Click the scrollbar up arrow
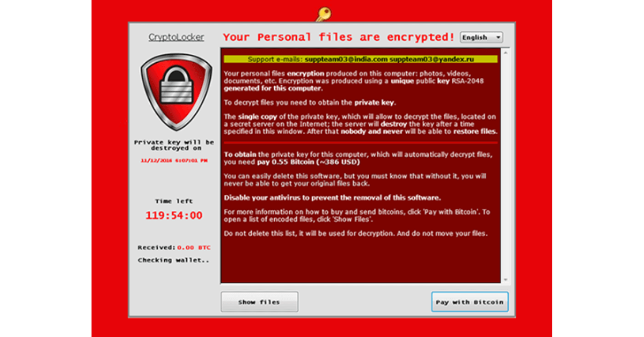This screenshot has width=644, height=337. pos(505,53)
